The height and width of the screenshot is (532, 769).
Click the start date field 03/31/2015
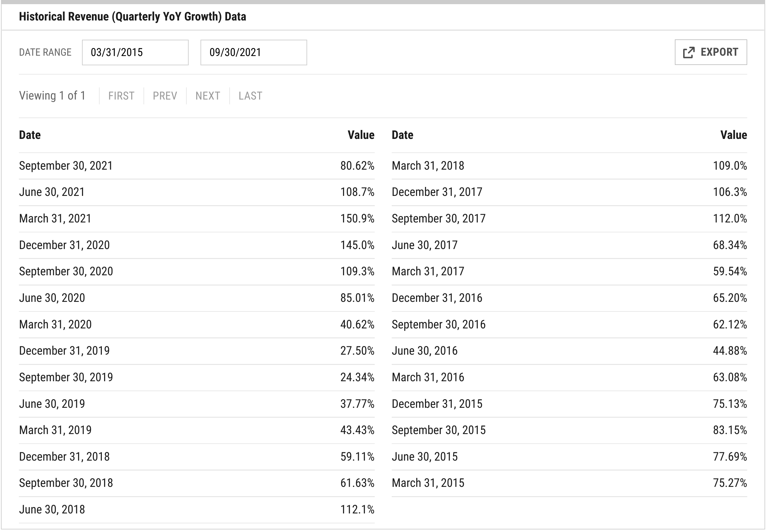pos(135,52)
